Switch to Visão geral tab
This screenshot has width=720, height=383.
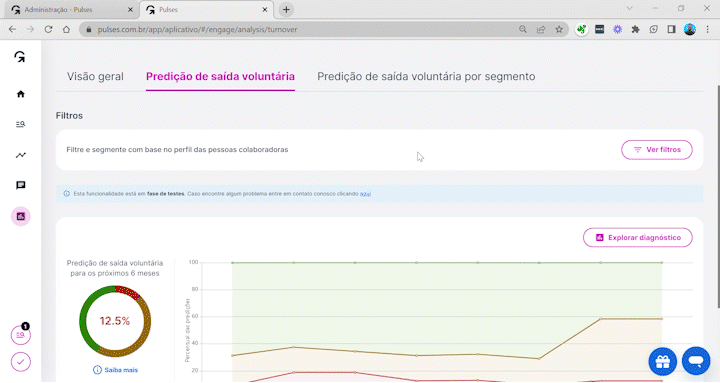[x=95, y=76]
